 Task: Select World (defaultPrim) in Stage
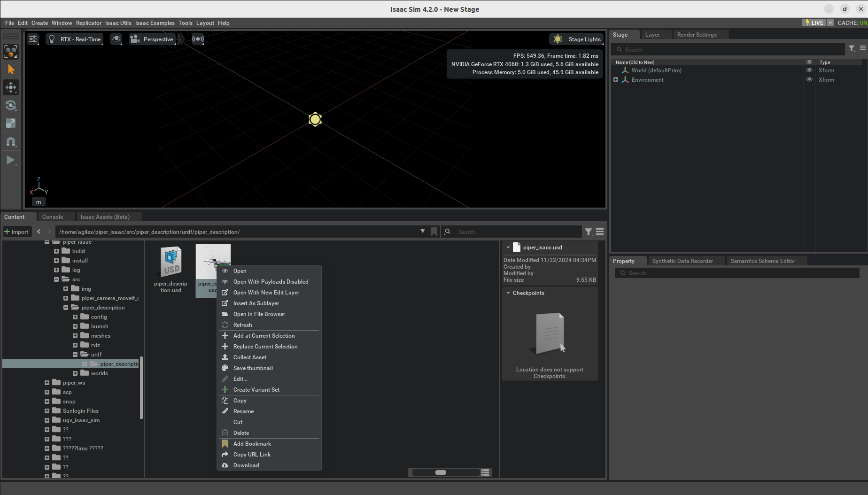coord(656,70)
